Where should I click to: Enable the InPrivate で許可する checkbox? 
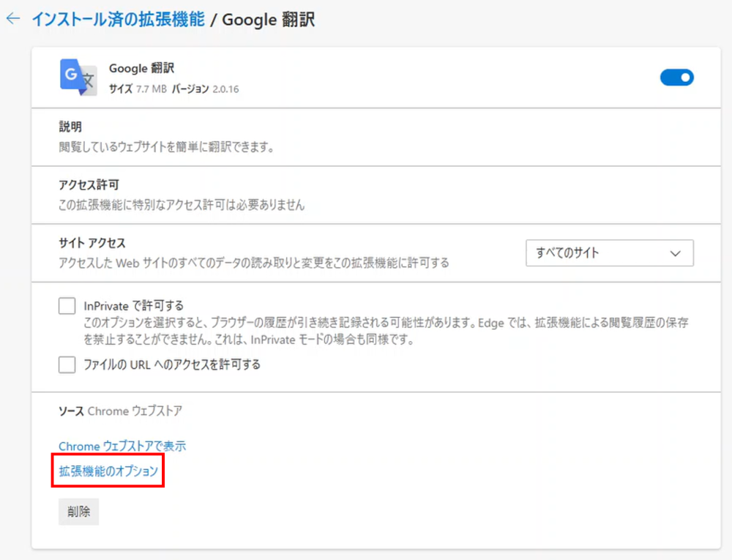click(67, 306)
